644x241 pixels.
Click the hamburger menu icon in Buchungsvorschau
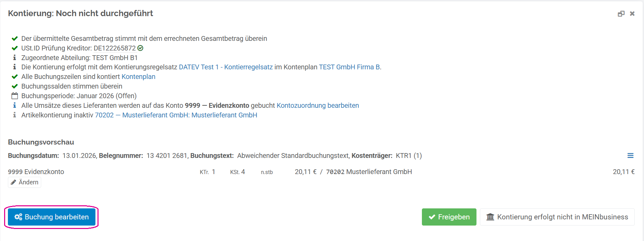tap(630, 156)
